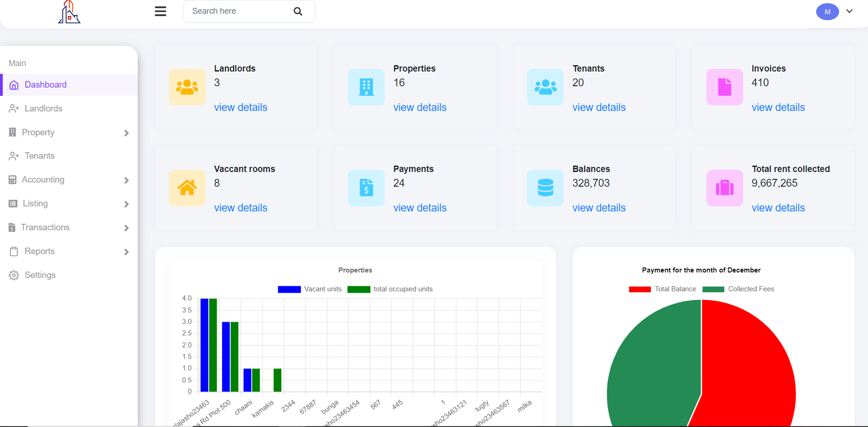
Task: View details for Landlords
Action: [x=241, y=107]
